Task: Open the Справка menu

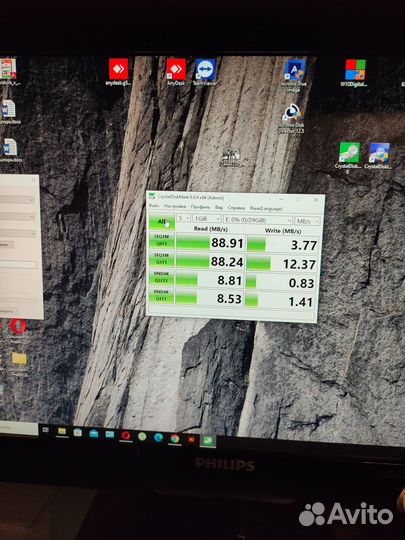Action: [x=236, y=208]
